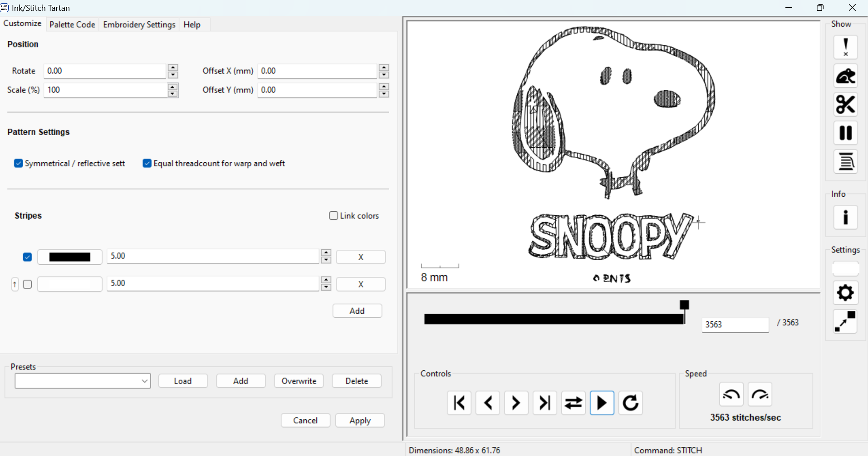Click Apply to confirm tartan settings
This screenshot has height=456, width=868.
tap(360, 420)
